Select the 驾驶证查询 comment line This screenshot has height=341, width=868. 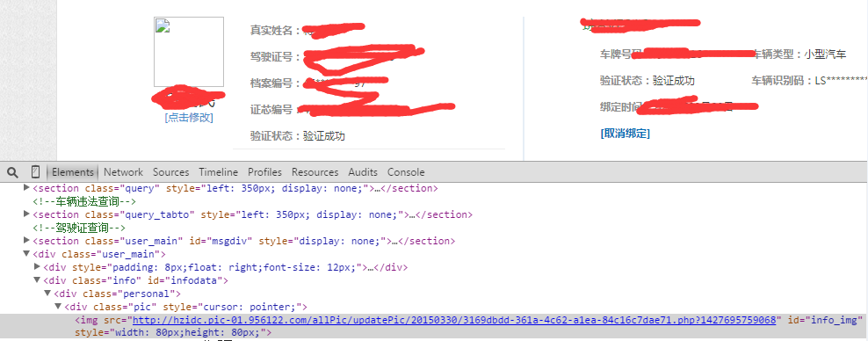pos(80,228)
